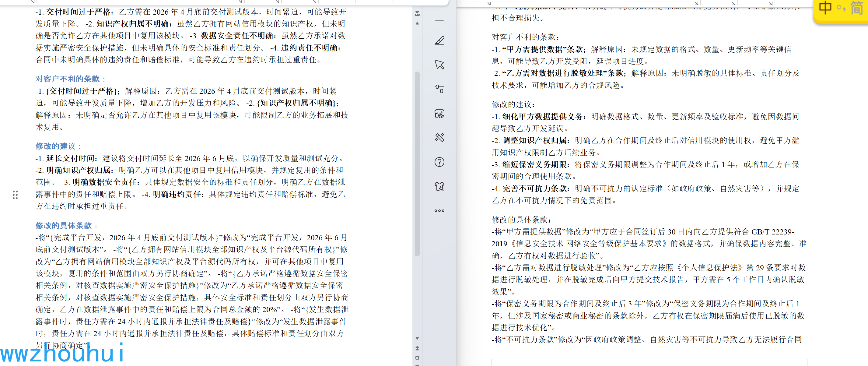Choose the arrow selection tool in sidebar
Viewport: 868px width, 366px height.
(439, 65)
